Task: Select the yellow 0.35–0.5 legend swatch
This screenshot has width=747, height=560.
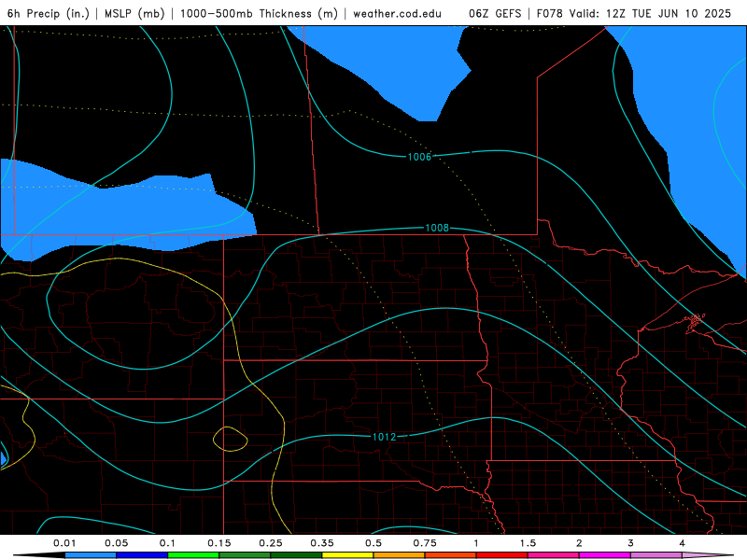Action: 347,555
